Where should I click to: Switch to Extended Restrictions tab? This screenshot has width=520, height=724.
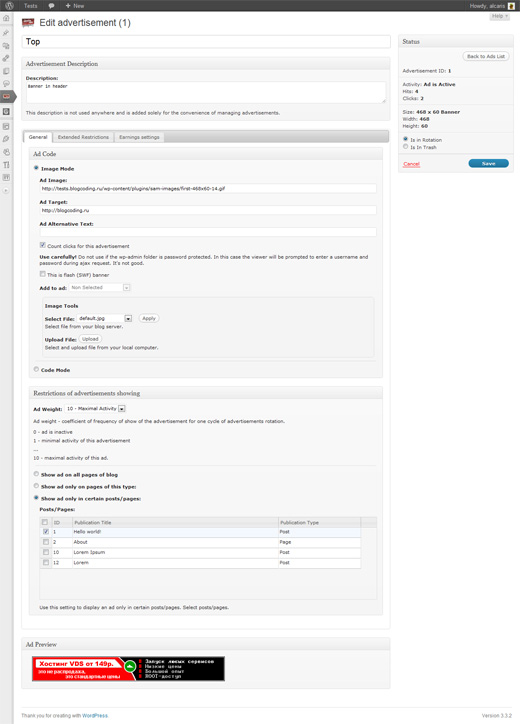point(83,137)
